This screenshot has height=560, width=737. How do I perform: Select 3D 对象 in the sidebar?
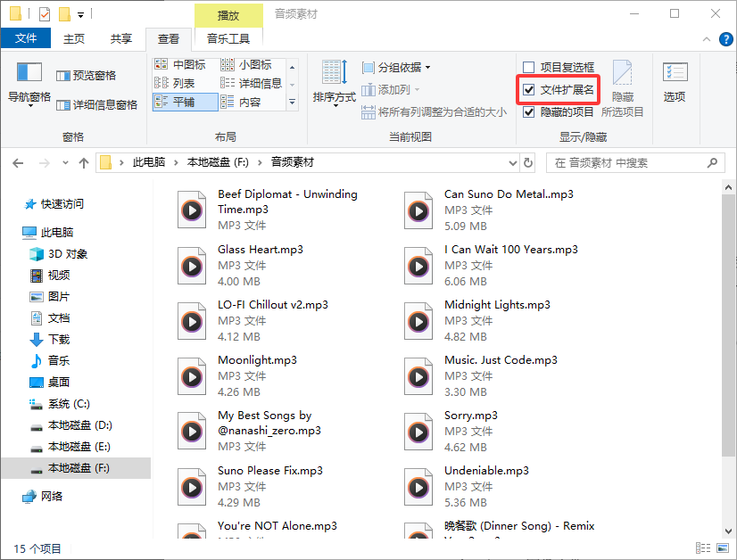pyautogui.click(x=59, y=254)
